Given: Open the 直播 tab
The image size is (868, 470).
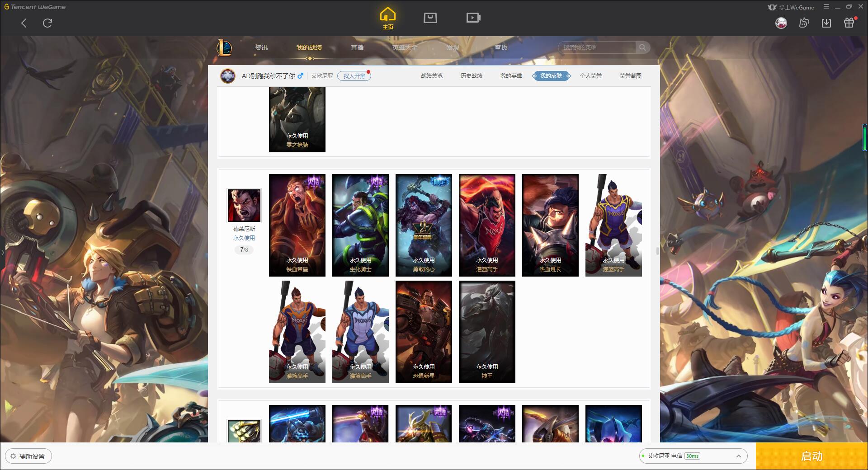Looking at the screenshot, I should [x=357, y=47].
